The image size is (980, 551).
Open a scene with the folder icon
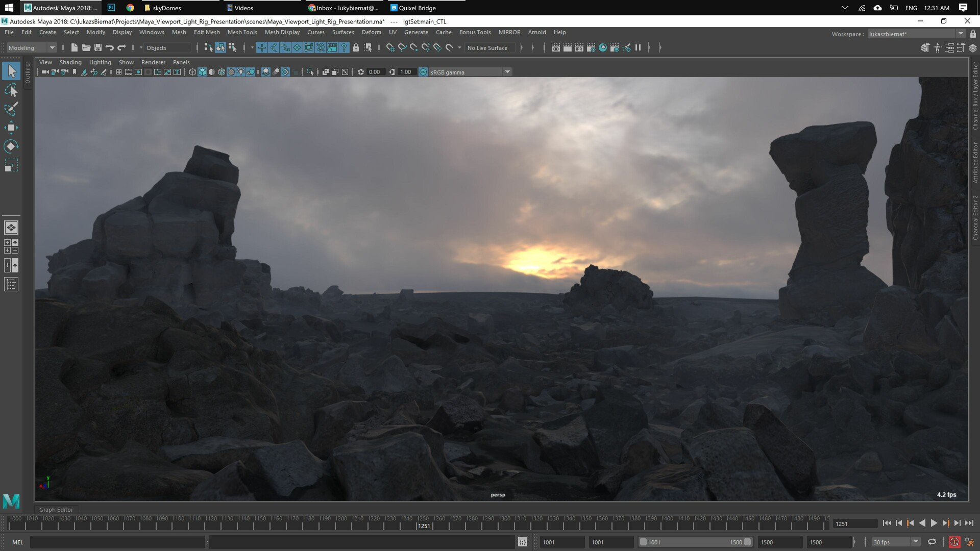point(86,47)
